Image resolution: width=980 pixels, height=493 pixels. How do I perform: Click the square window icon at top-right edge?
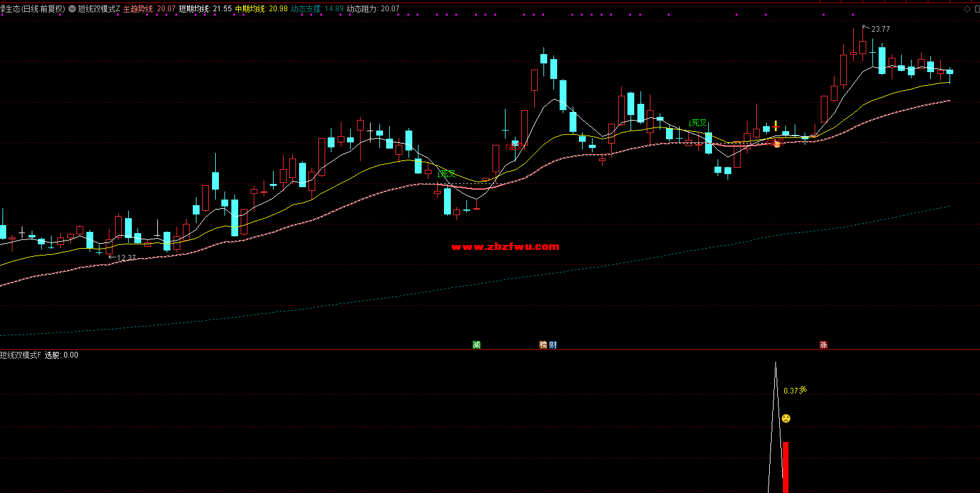[x=978, y=9]
